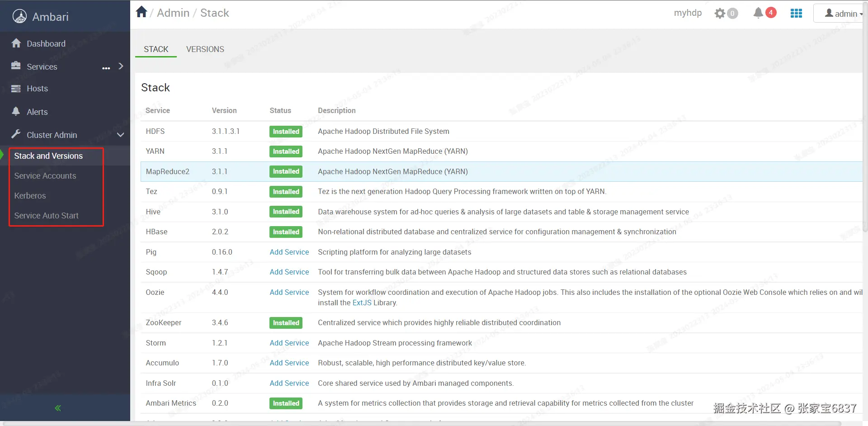The image size is (868, 426).
Task: Open Hosts from the sidebar
Action: pos(37,89)
